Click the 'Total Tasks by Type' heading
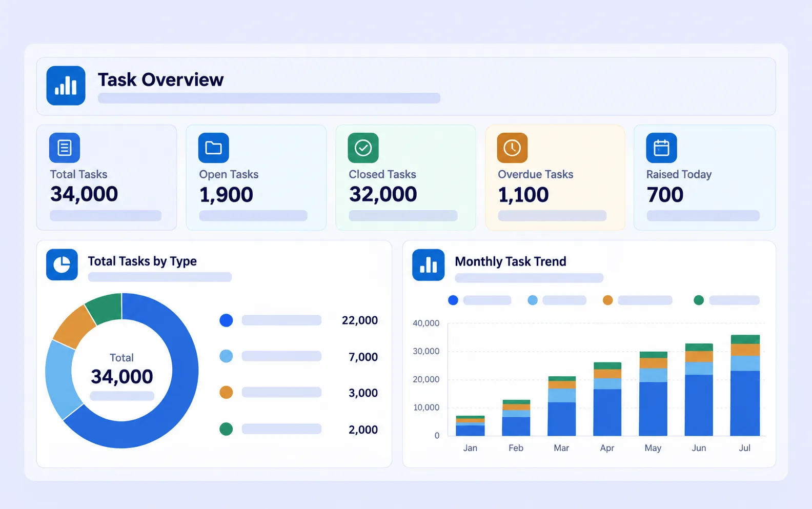 tap(143, 261)
